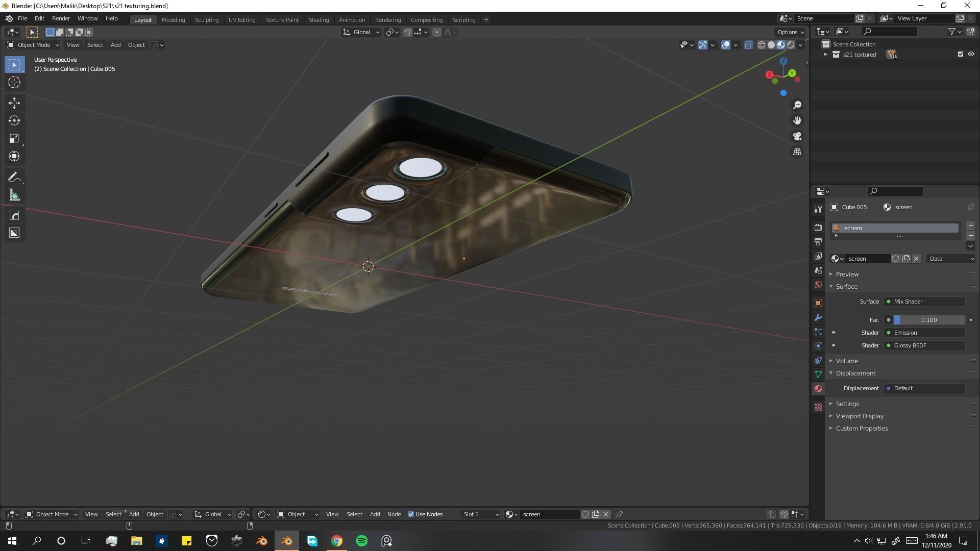
Task: Select the Scale tool
Action: [14, 139]
